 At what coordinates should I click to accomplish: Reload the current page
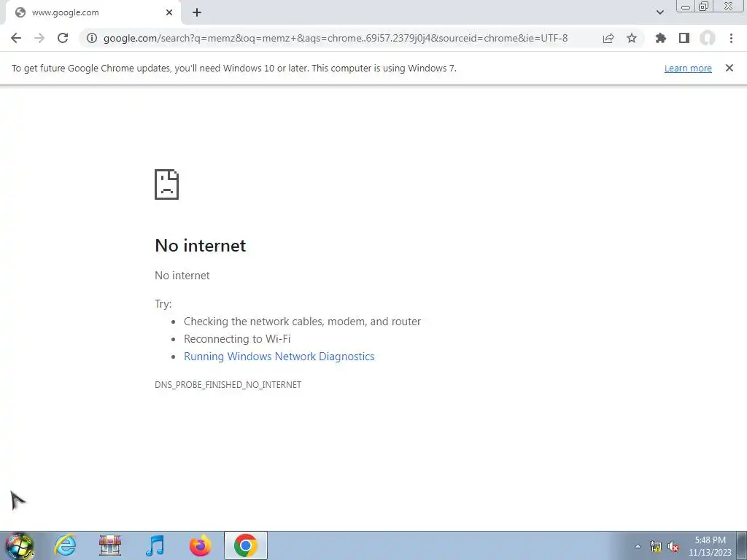63,38
